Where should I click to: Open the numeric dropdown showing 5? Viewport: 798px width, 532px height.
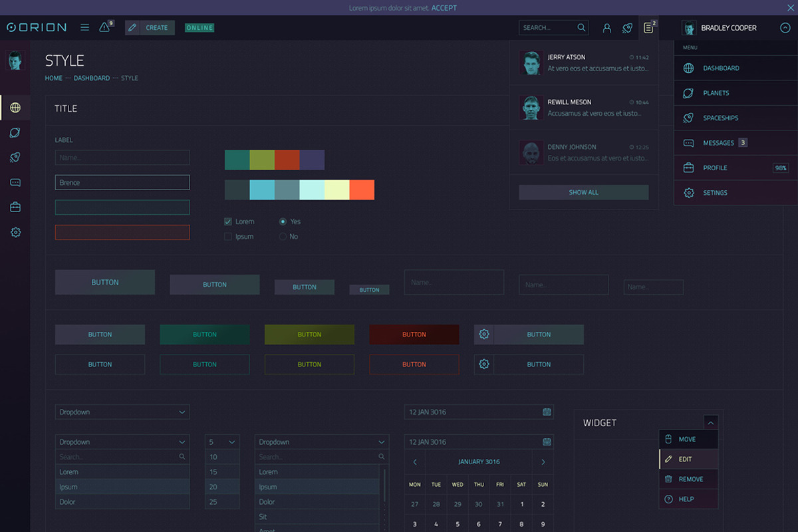pos(222,442)
